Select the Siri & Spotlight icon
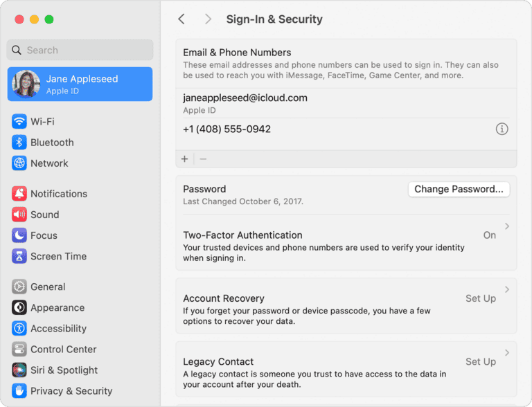The height and width of the screenshot is (407, 532). point(19,370)
